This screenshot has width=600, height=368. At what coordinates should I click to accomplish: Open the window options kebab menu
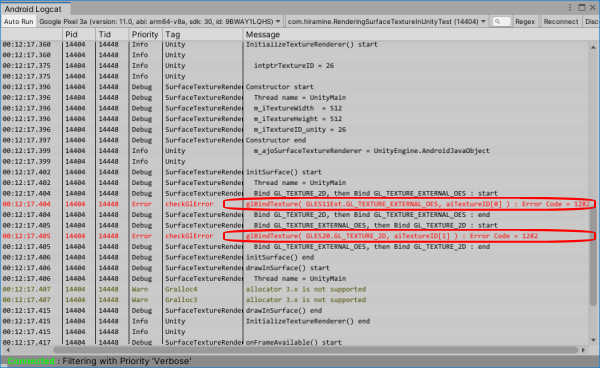[x=570, y=8]
